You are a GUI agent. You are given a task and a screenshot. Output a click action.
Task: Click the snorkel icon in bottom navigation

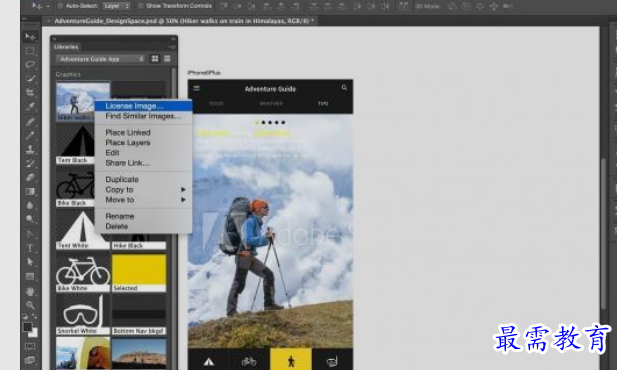[x=332, y=361]
